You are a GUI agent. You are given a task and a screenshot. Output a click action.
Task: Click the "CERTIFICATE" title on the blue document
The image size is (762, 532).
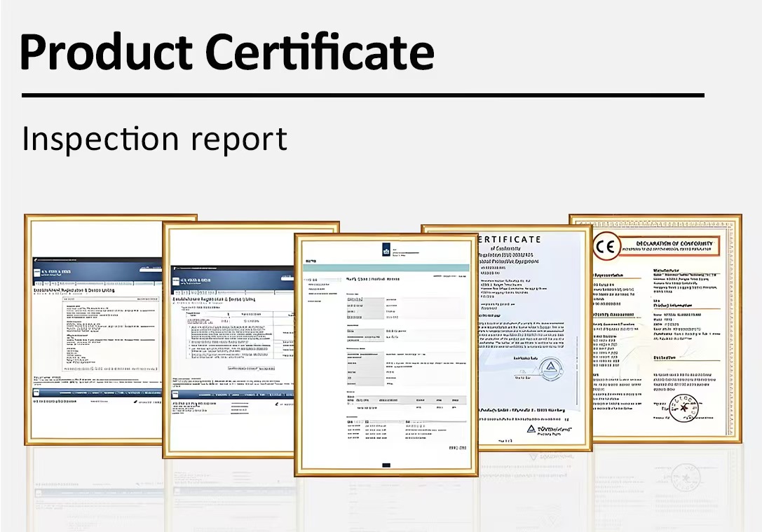click(x=510, y=239)
